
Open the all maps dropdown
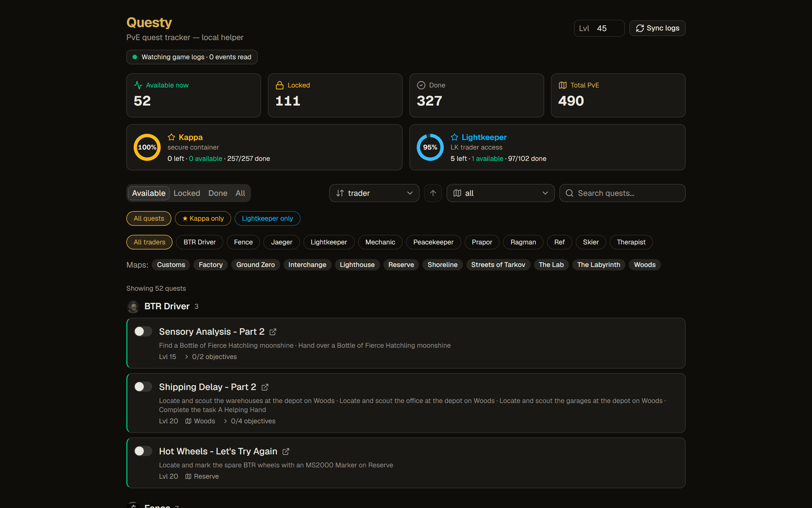click(x=500, y=193)
